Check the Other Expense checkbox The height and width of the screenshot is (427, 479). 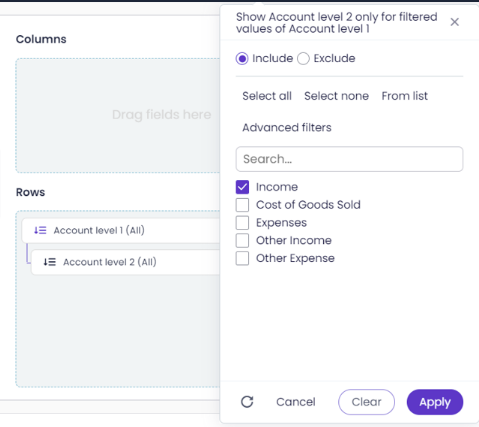[242, 258]
